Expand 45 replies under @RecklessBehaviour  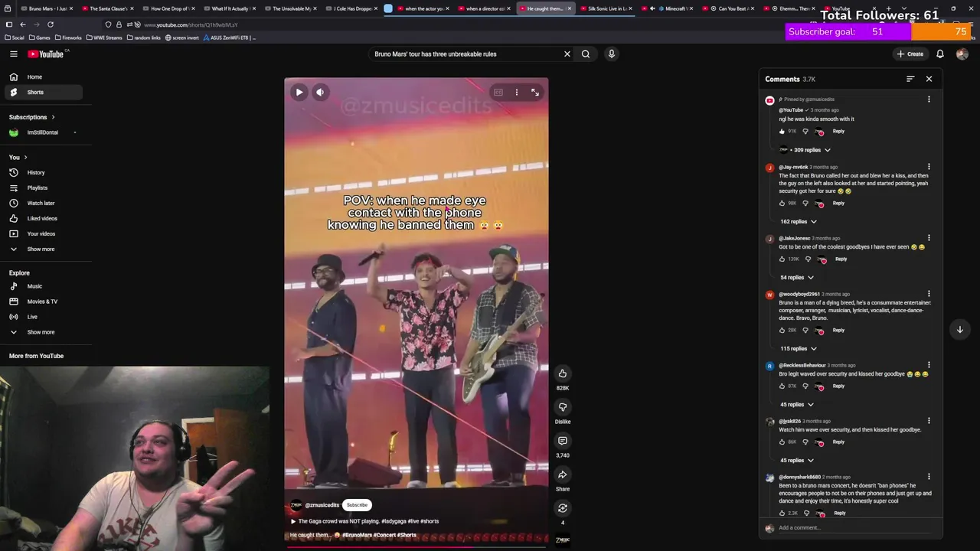click(x=797, y=404)
